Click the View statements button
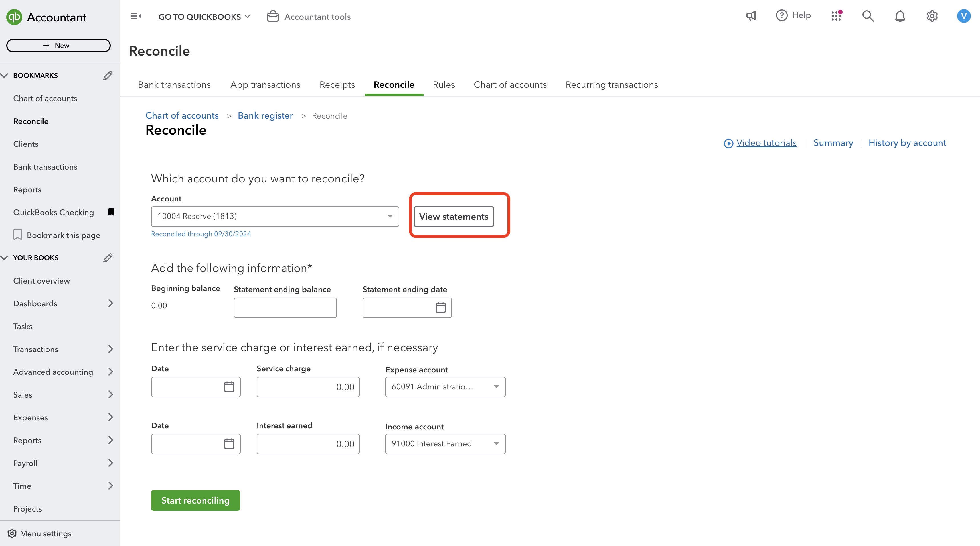The image size is (980, 546). (x=453, y=216)
